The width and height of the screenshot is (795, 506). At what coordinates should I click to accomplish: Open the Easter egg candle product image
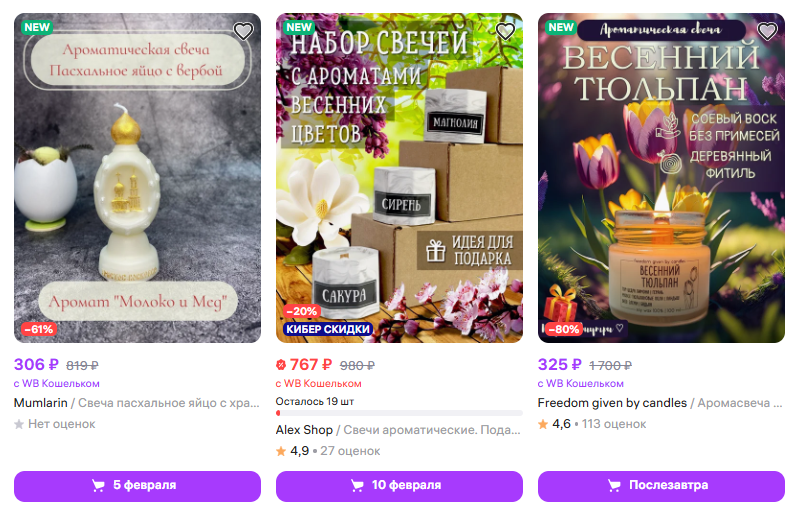coord(137,178)
